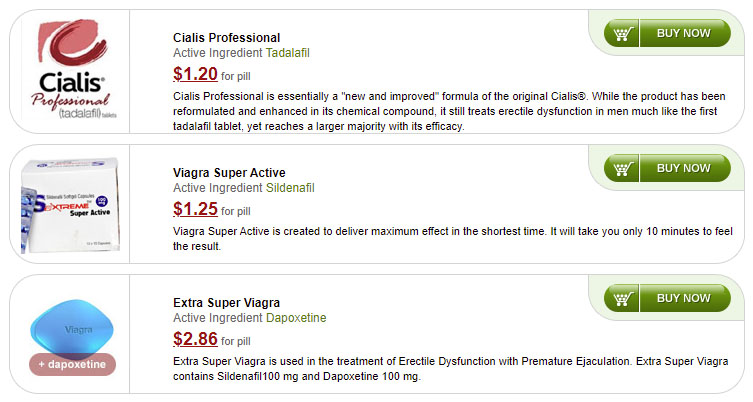Open the Cialis Professional logo image
This screenshot has width=753, height=402.
(73, 69)
